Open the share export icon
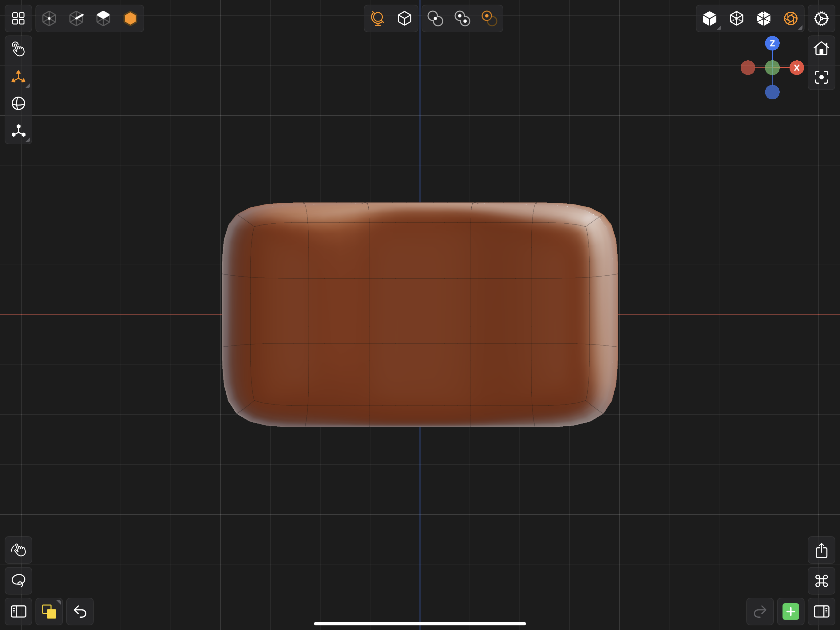The width and height of the screenshot is (840, 630). tap(821, 550)
